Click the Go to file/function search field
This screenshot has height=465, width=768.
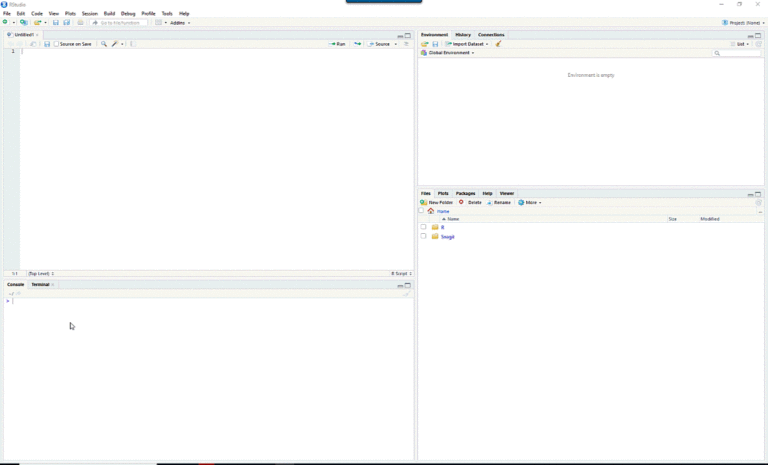[120, 22]
